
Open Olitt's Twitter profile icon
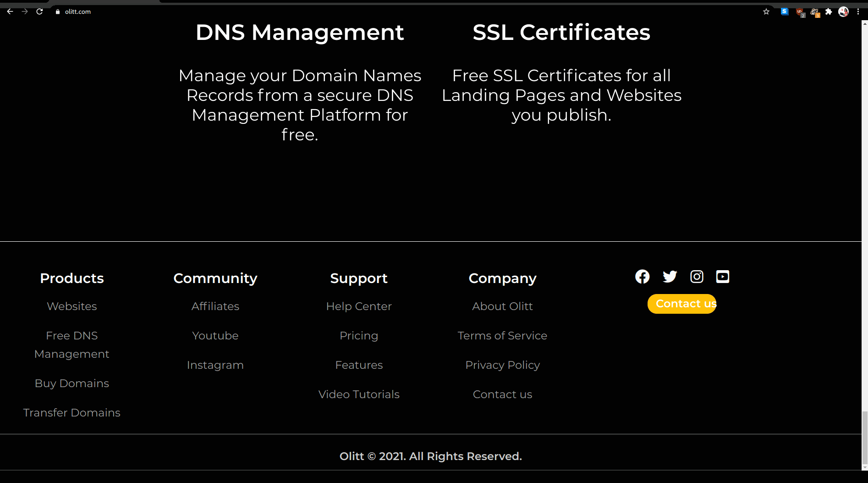(670, 277)
